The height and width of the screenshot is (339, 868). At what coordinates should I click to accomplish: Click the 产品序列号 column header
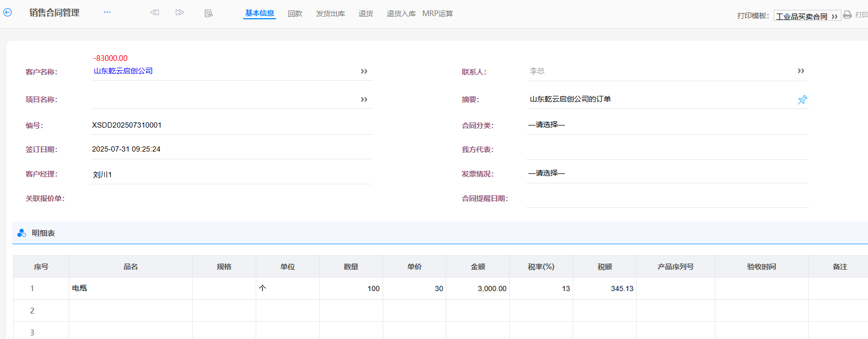676,267
